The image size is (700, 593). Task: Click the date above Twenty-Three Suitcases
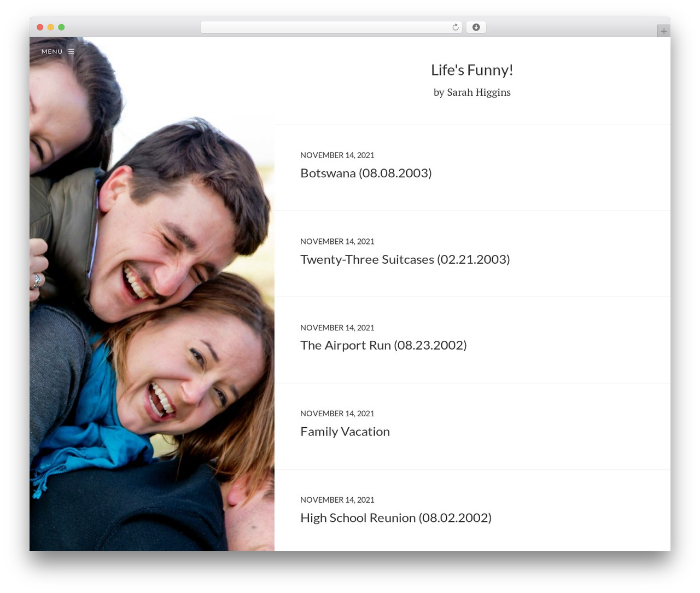tap(337, 241)
